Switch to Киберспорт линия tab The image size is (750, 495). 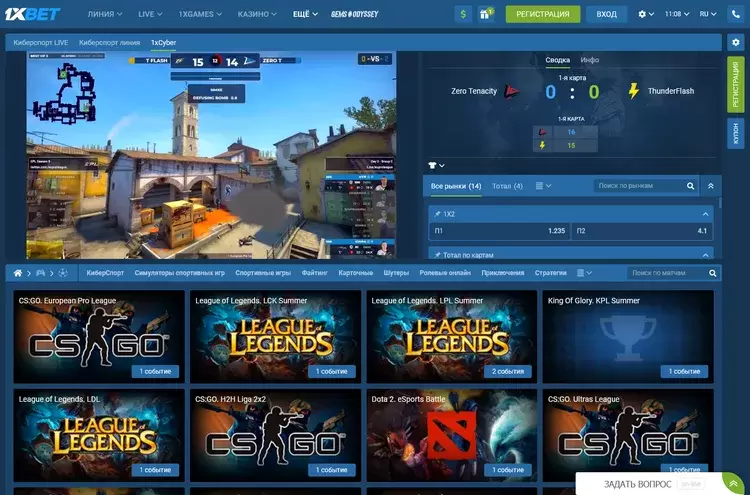(110, 43)
